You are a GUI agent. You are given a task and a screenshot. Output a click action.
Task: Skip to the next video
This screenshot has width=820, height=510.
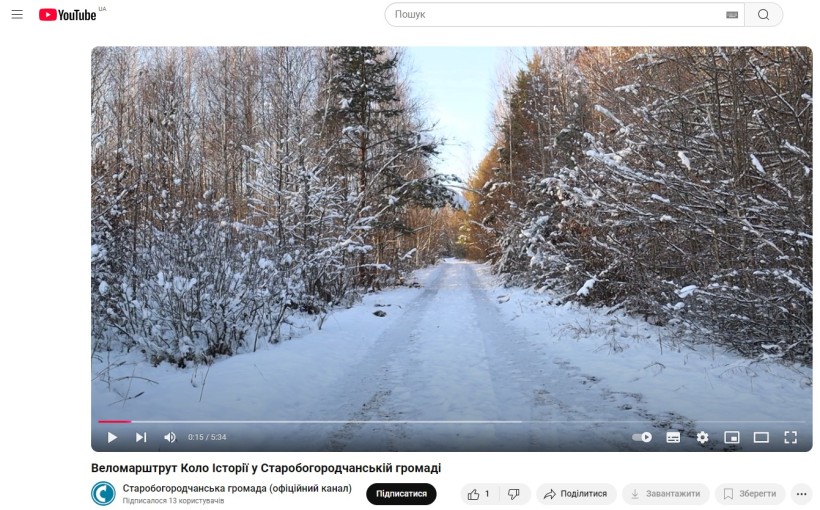pyautogui.click(x=141, y=437)
